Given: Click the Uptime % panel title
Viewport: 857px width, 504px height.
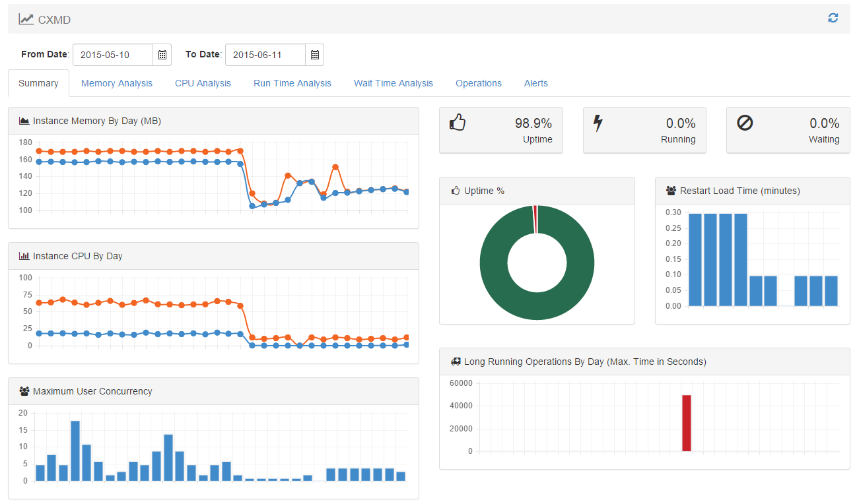Looking at the screenshot, I should (x=484, y=191).
